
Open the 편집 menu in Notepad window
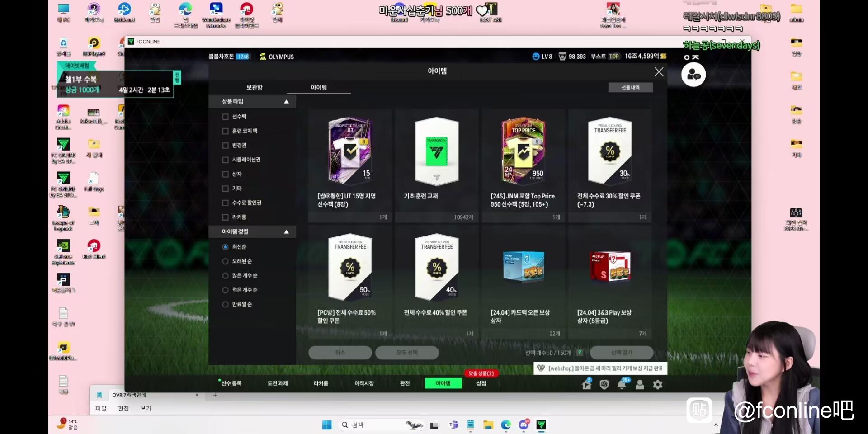(x=123, y=408)
